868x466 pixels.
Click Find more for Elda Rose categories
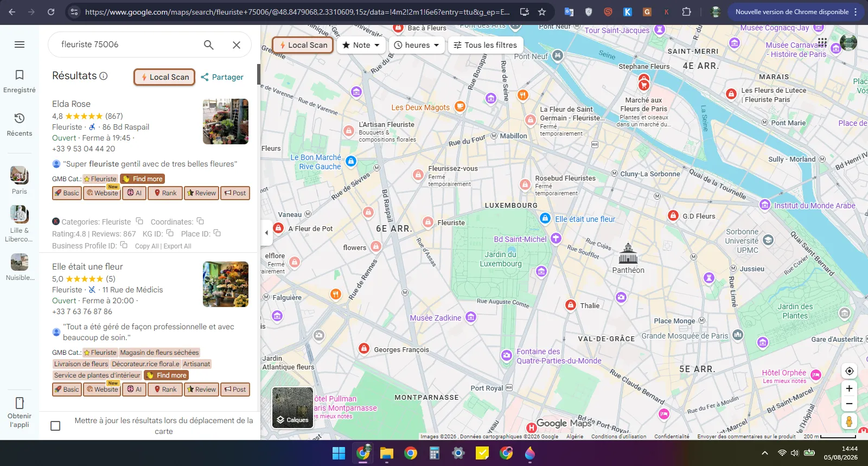(142, 178)
